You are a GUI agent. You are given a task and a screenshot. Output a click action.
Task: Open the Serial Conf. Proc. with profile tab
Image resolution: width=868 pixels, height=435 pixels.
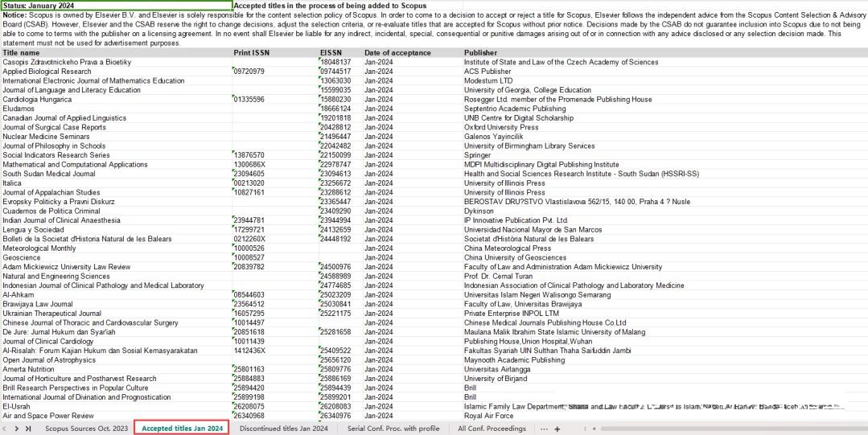[x=393, y=429]
